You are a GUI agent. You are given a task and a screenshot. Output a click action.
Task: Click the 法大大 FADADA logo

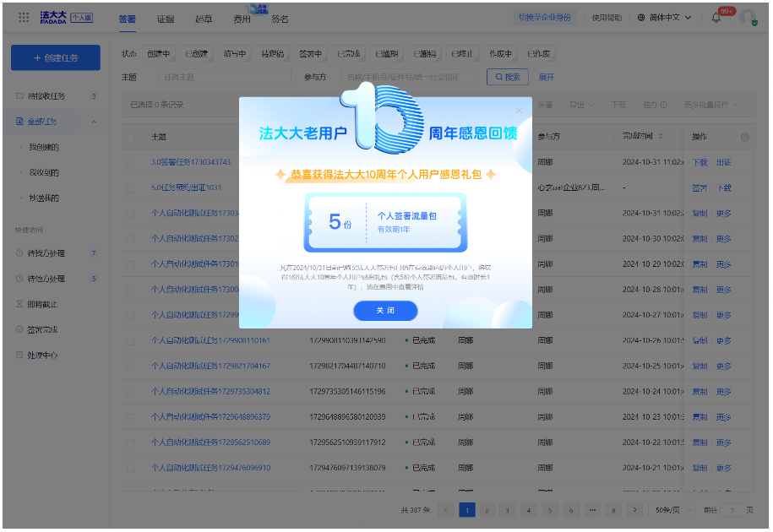tap(53, 18)
